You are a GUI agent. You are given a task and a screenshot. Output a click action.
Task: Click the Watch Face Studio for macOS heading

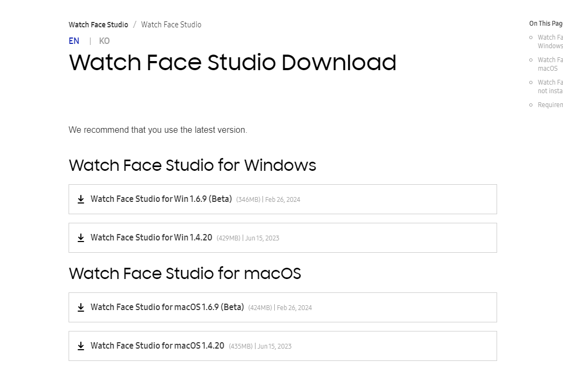click(x=185, y=274)
